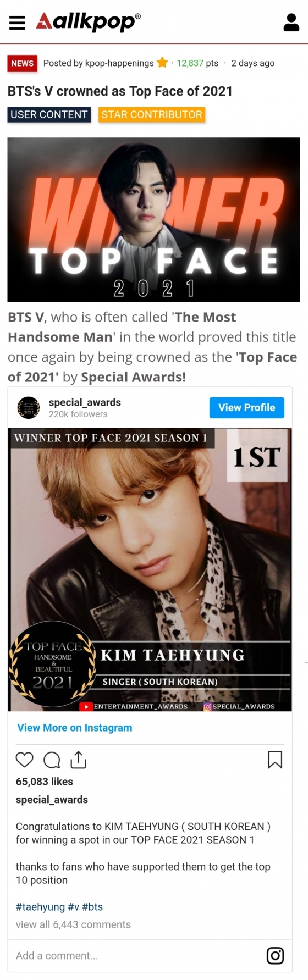
Task: Select the STAR CONTRIBUTOR tag
Action: 152,115
